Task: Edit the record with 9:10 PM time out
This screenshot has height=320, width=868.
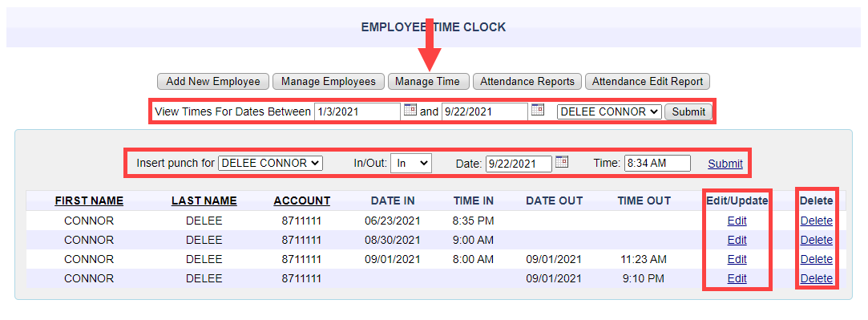Action: pyautogui.click(x=737, y=278)
